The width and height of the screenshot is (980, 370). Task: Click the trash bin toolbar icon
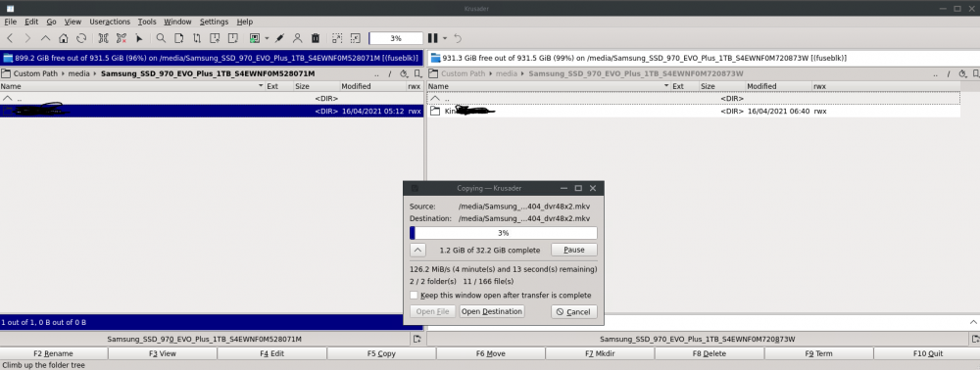click(x=316, y=38)
